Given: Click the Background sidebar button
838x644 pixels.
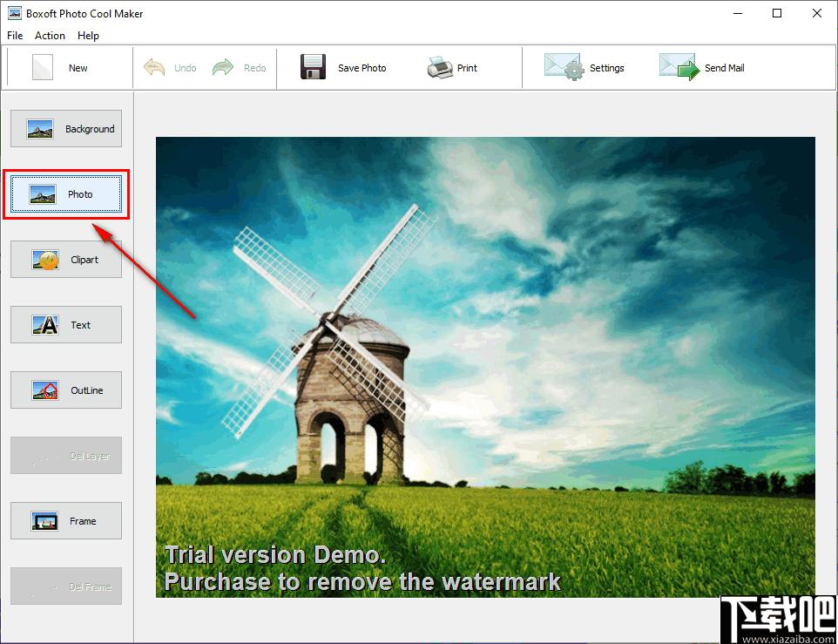Looking at the screenshot, I should [66, 129].
